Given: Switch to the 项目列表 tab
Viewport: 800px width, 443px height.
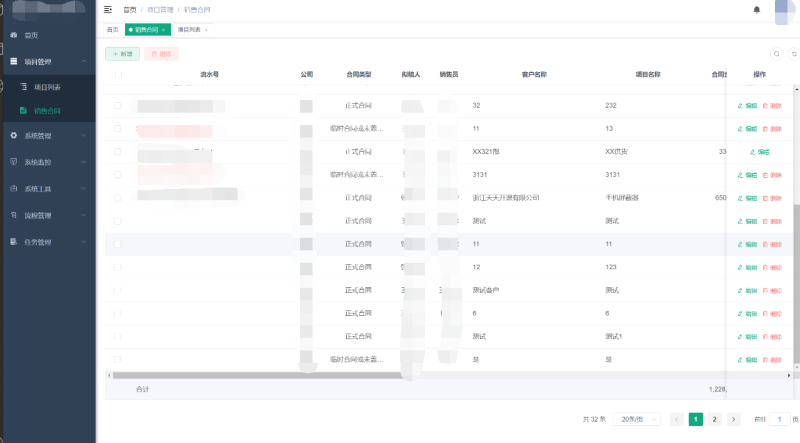Looking at the screenshot, I should [188, 30].
